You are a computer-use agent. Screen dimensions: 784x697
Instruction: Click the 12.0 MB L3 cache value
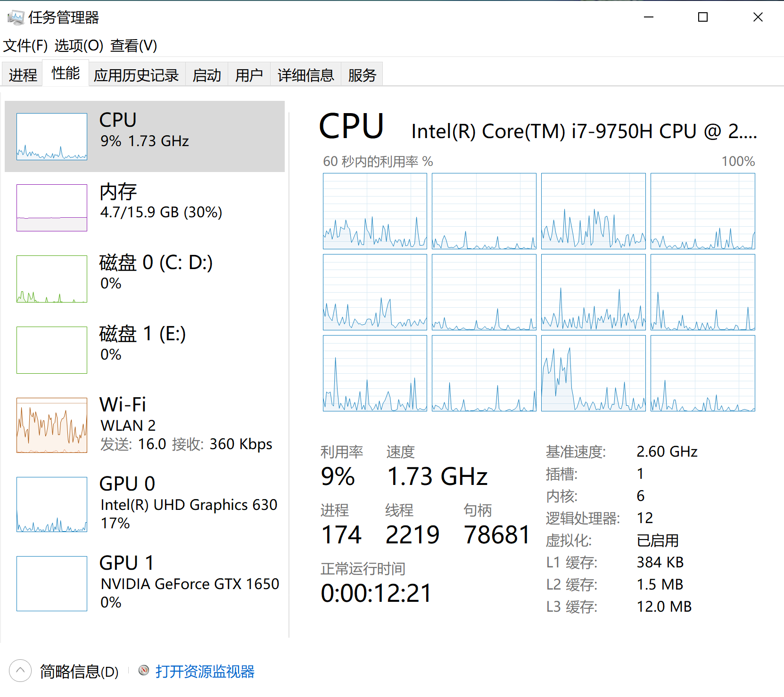tap(664, 607)
